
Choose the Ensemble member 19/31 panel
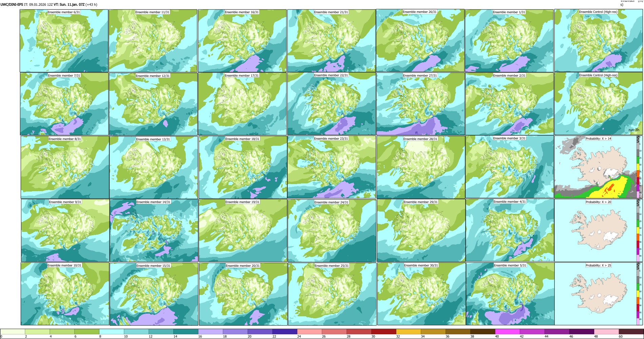point(243,230)
